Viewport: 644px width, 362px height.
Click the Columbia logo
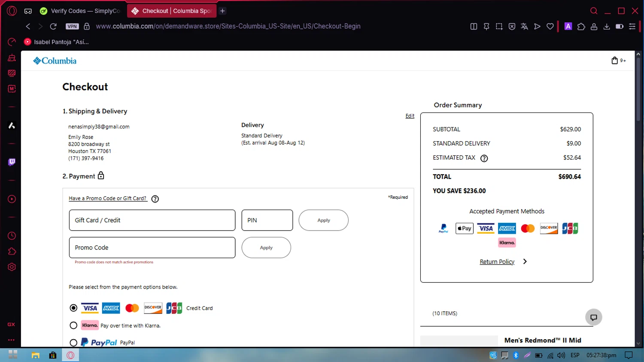(x=55, y=61)
